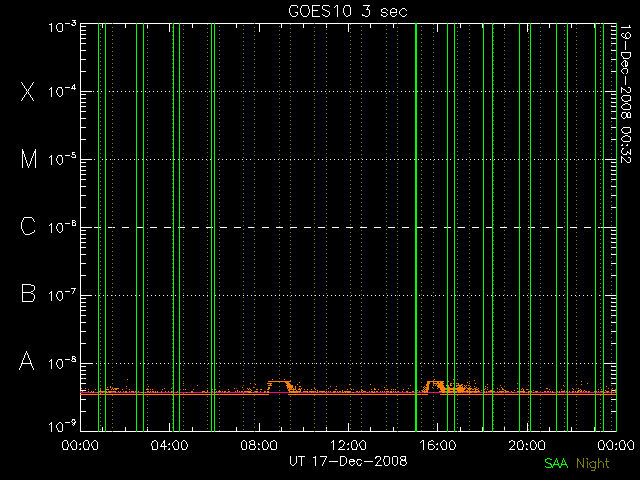Screen dimensions: 640x480
Task: Click the green SAA legend label
Action: (556, 463)
